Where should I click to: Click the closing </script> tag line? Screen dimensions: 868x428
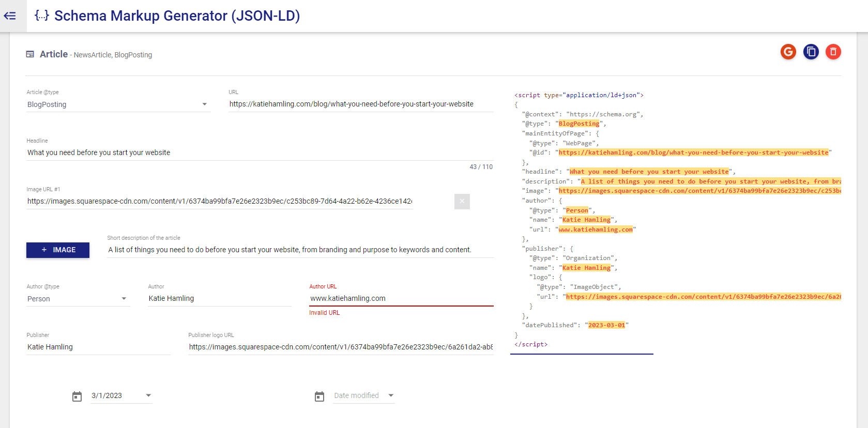click(530, 344)
